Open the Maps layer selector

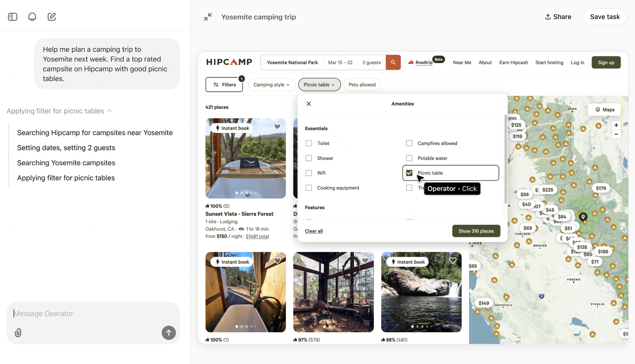click(x=605, y=110)
